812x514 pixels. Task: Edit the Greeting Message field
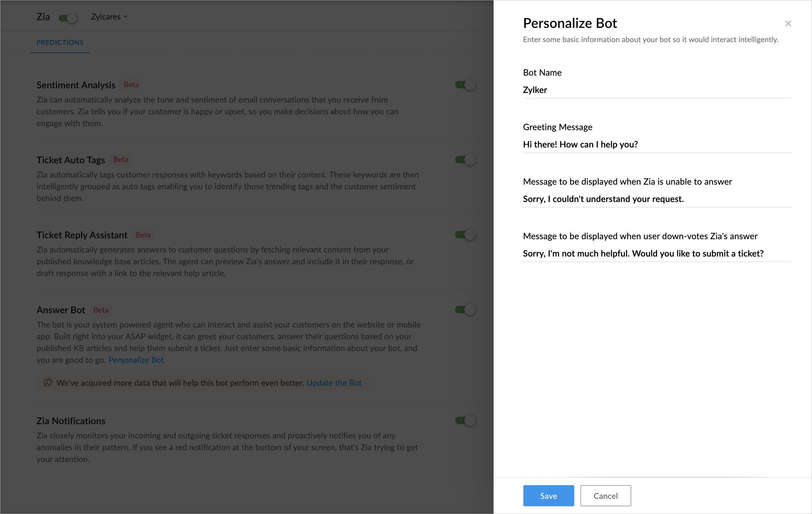[657, 145]
